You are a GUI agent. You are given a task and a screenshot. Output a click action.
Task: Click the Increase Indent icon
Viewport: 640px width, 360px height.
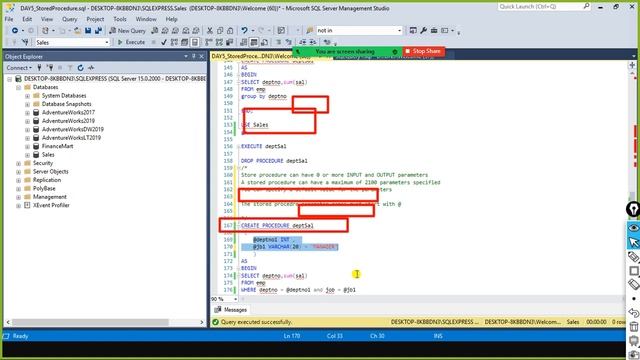click(313, 42)
